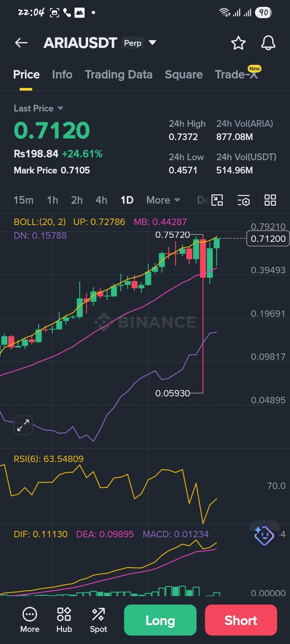Open the Hub in bottom bar
Image resolution: width=290 pixels, height=644 pixels.
[x=64, y=620]
